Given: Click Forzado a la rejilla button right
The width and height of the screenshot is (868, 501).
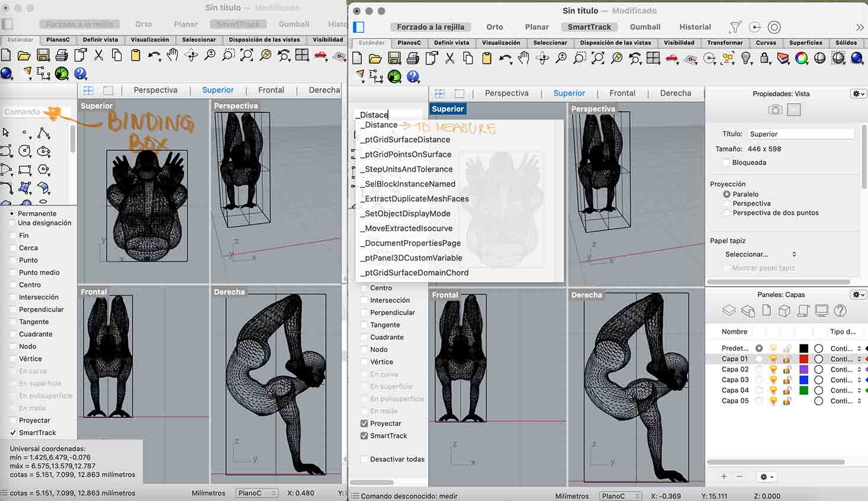Looking at the screenshot, I should coord(430,27).
